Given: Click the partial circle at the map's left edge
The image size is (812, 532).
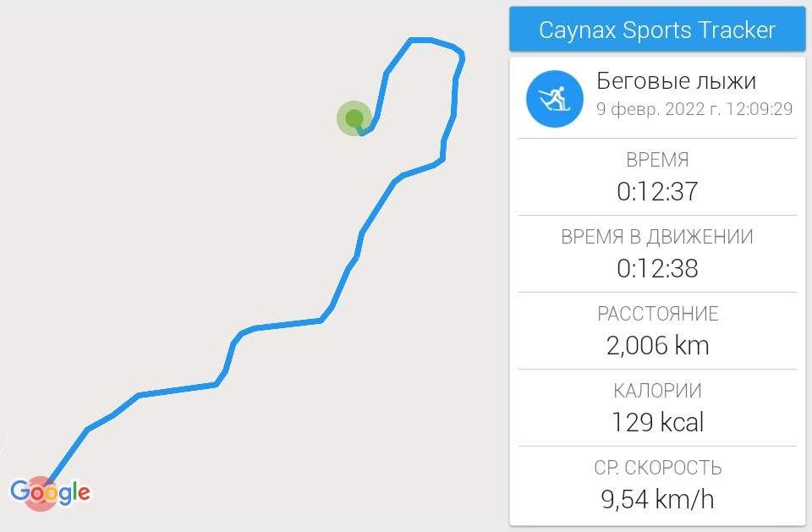Looking at the screenshot, I should tap(3, 440).
